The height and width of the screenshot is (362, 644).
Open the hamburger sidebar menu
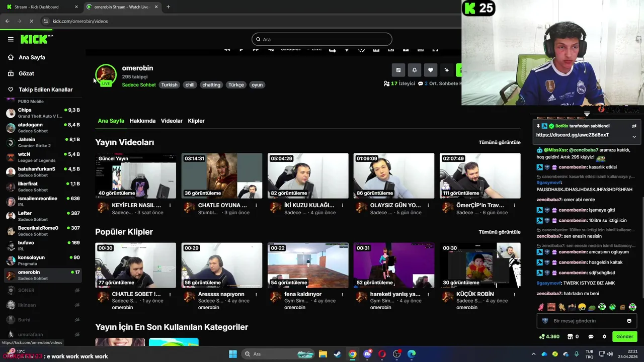11,39
